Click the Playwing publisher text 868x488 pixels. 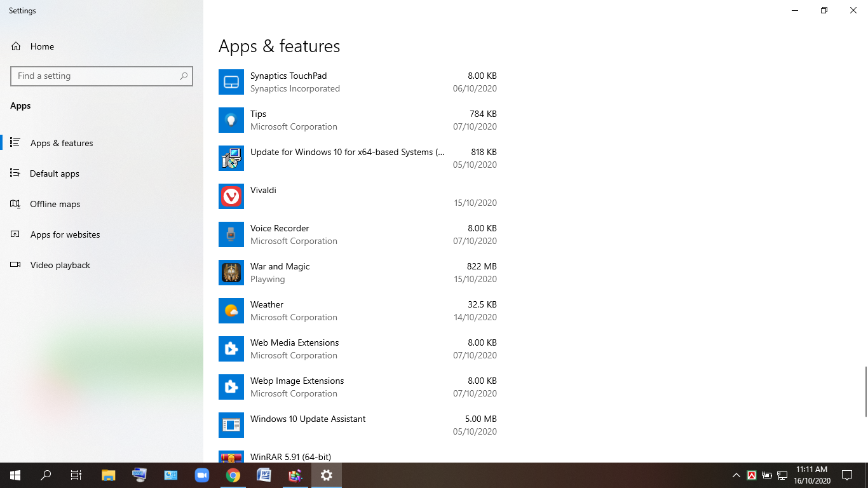click(268, 279)
